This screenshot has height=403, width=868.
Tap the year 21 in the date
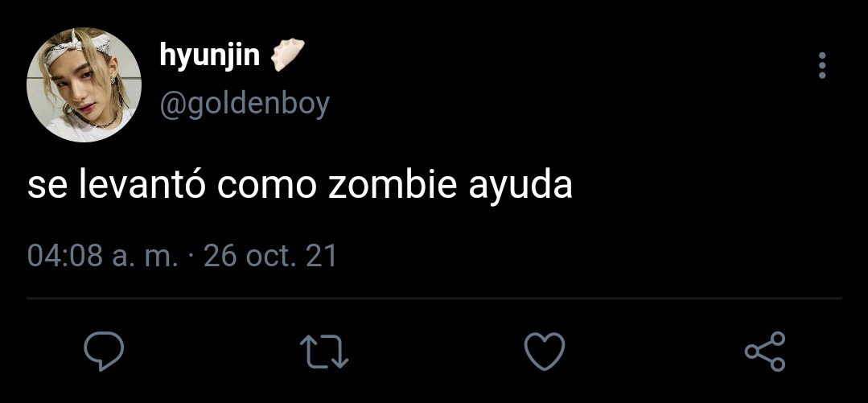tap(322, 256)
